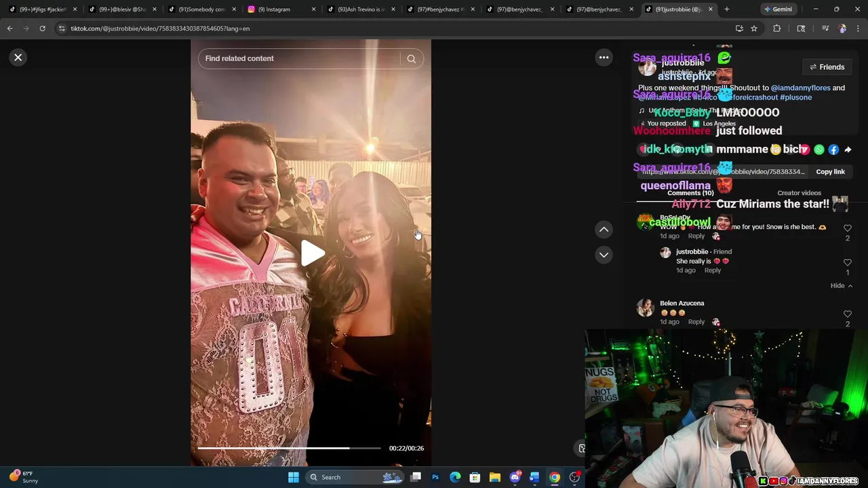Play the paused TikTok video

click(x=312, y=253)
